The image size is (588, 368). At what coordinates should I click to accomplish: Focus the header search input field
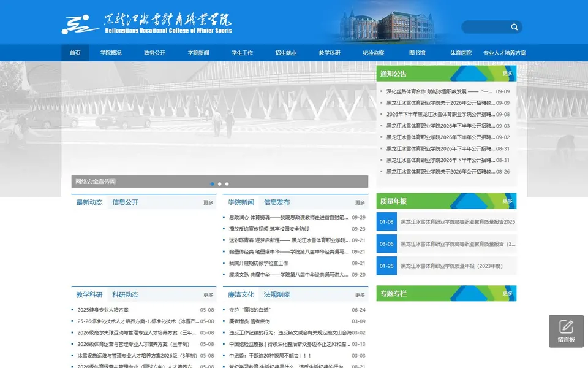click(486, 27)
